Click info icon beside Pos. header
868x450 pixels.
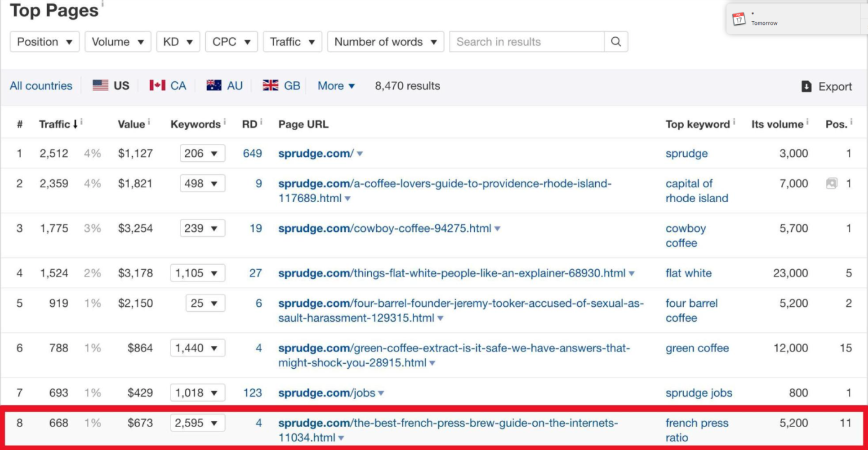tap(851, 122)
